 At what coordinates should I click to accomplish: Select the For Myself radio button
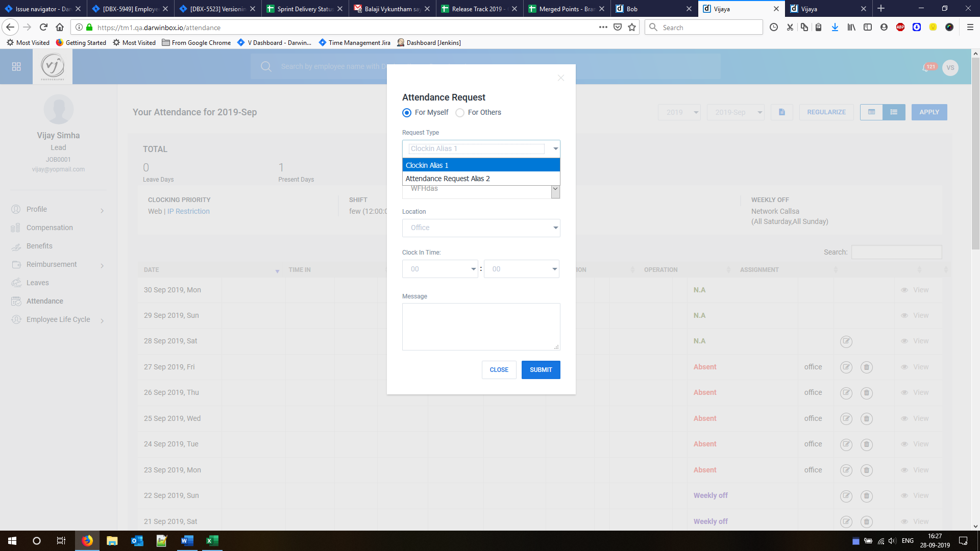point(407,113)
